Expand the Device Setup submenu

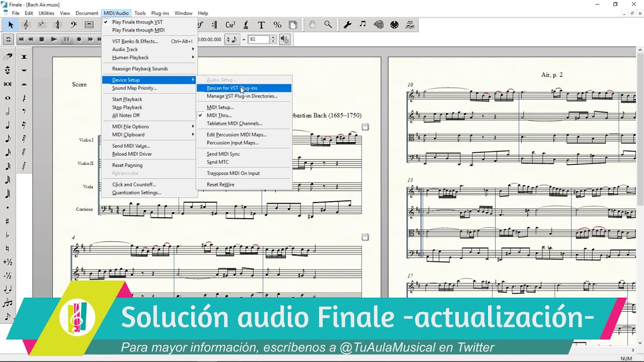tap(149, 80)
